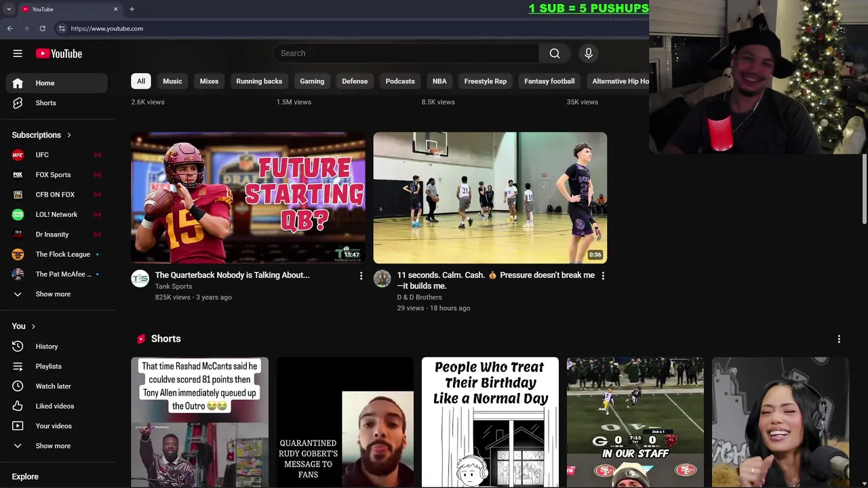868x488 pixels.
Task: Open the Rashad McCants Short
Action: pyautogui.click(x=200, y=422)
